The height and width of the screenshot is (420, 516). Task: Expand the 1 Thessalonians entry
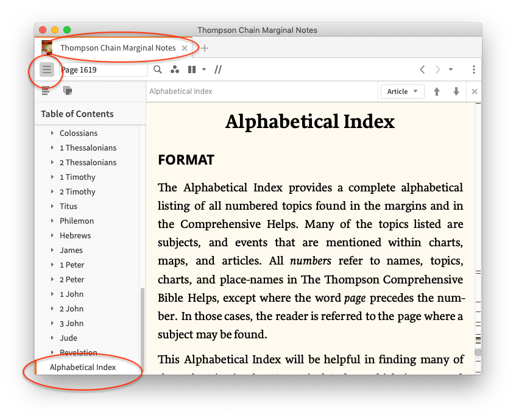(x=52, y=148)
